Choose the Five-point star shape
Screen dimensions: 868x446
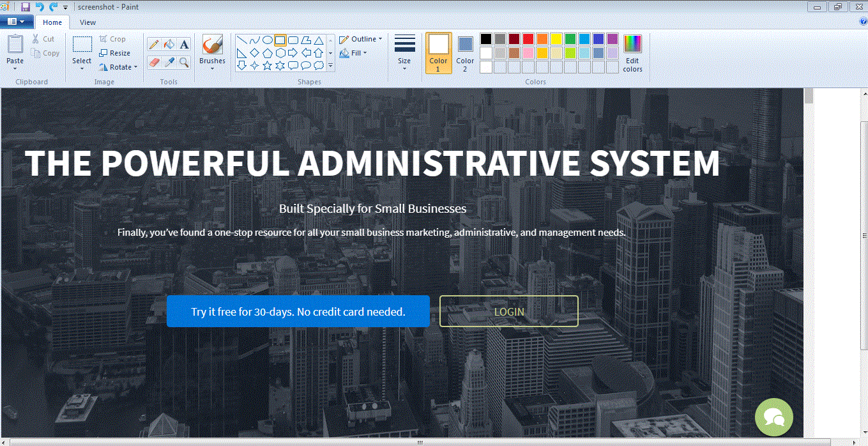[x=268, y=65]
